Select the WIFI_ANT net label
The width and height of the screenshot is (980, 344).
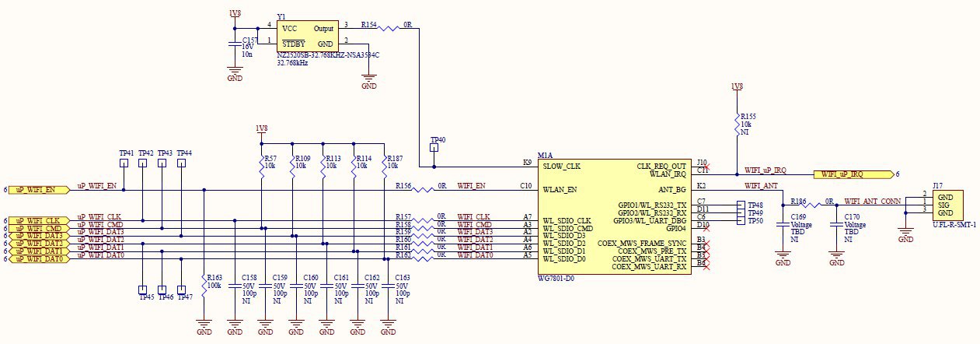[761, 186]
